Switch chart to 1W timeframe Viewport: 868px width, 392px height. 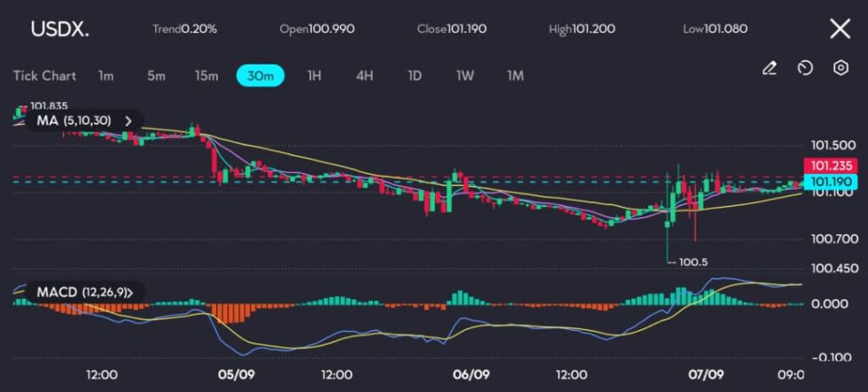click(x=465, y=76)
